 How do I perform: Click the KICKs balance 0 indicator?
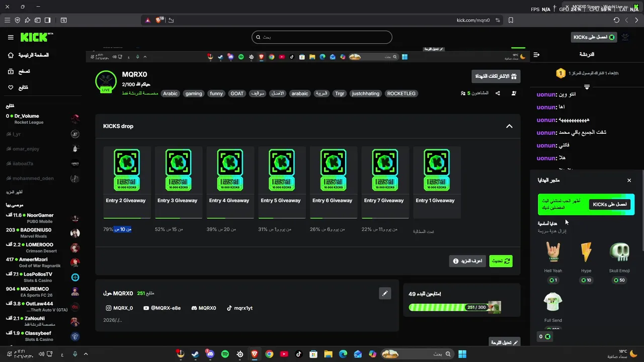point(545,336)
